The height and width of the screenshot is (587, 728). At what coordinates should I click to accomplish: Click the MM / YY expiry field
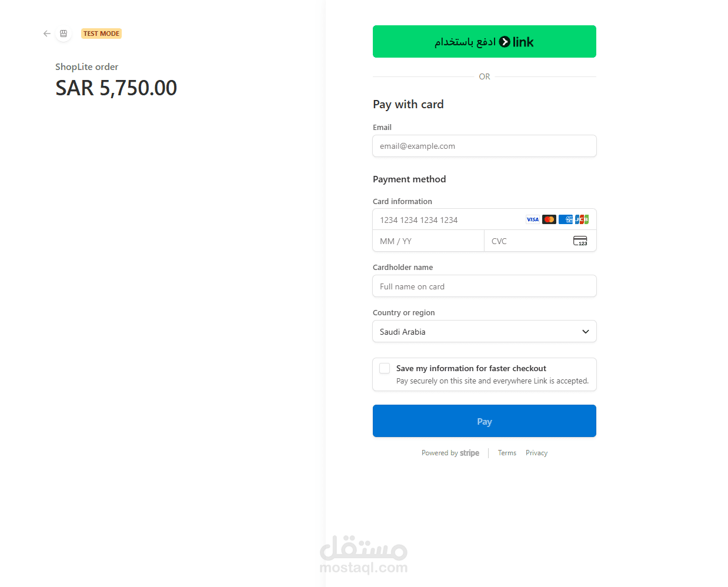[428, 241]
